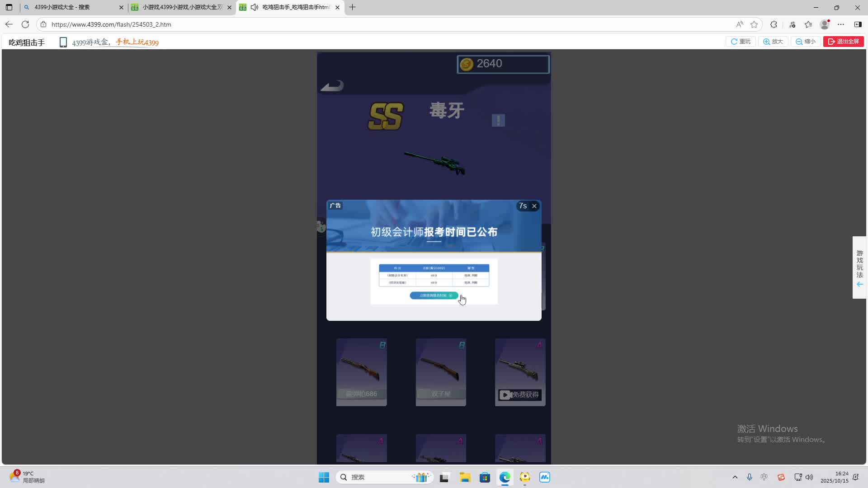Screen dimensions: 868x488
Task: Click the blue exclamation info icon
Action: tap(498, 120)
